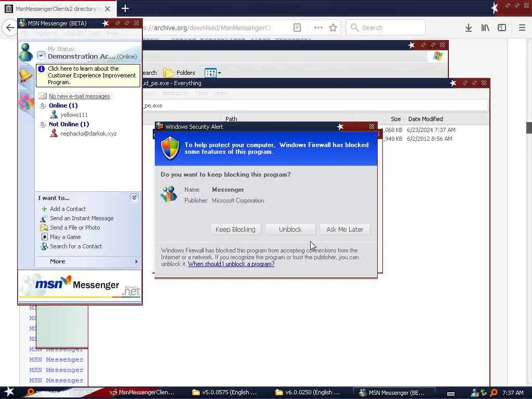Viewport: 532px width, 399px height.
Task: Click Search for a Contact
Action: click(76, 246)
